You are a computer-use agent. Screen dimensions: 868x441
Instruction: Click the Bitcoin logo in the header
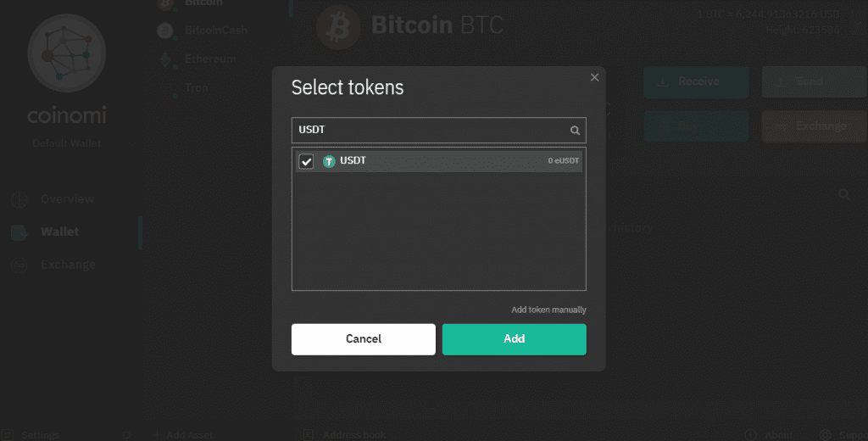[337, 26]
